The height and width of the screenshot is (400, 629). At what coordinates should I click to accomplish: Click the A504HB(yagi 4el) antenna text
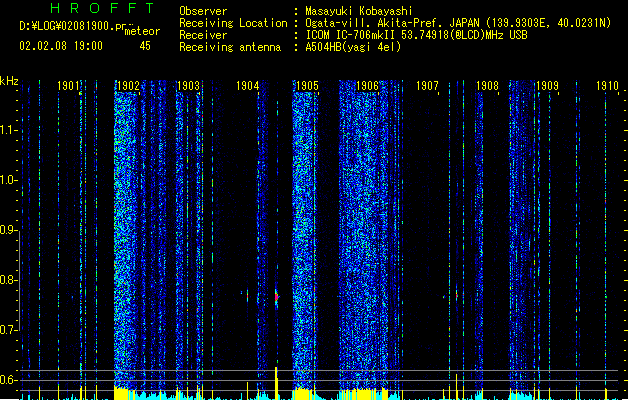pyautogui.click(x=353, y=47)
